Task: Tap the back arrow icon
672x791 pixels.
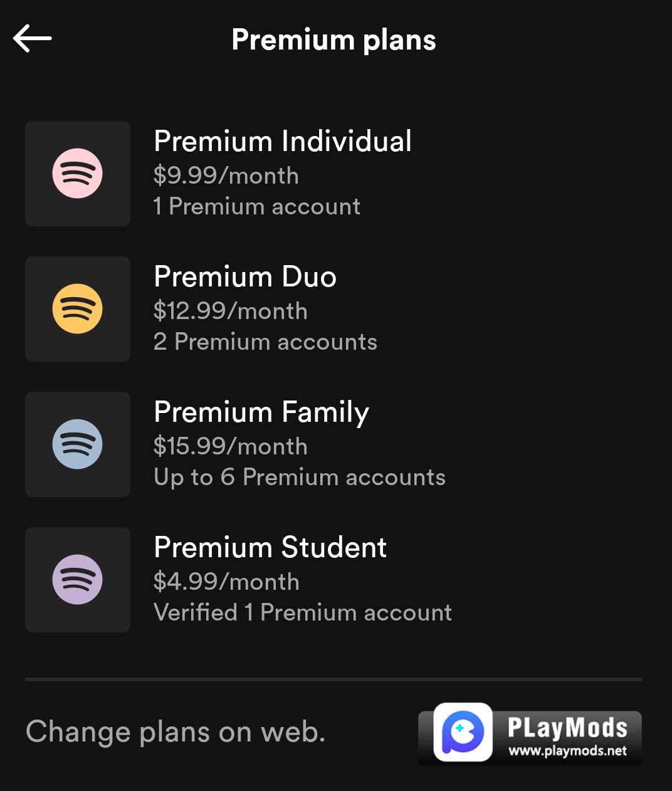Action: pyautogui.click(x=32, y=38)
